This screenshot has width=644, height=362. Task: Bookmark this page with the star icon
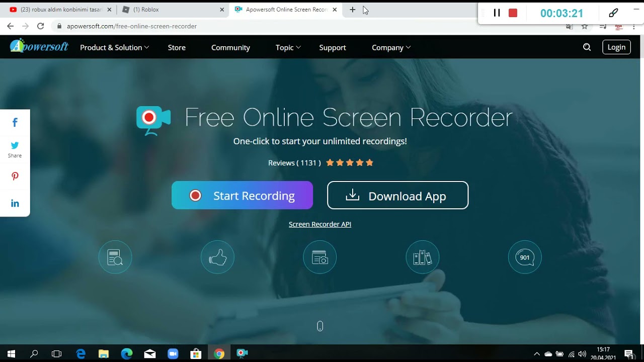tap(584, 26)
